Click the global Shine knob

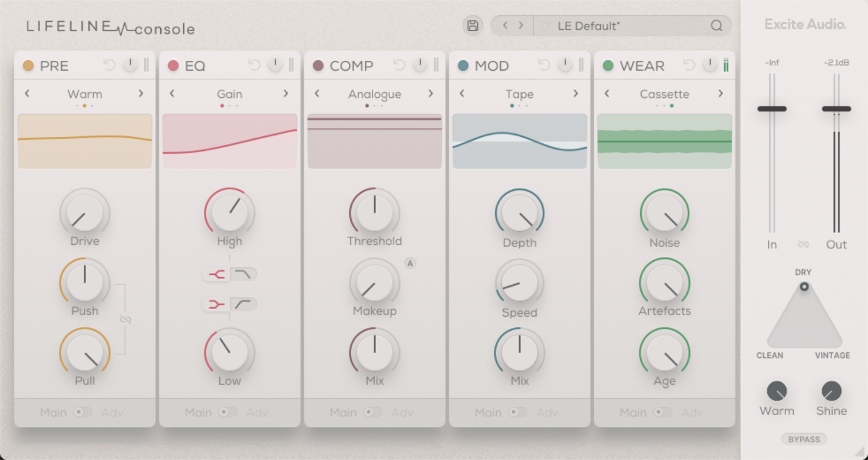[x=831, y=391]
